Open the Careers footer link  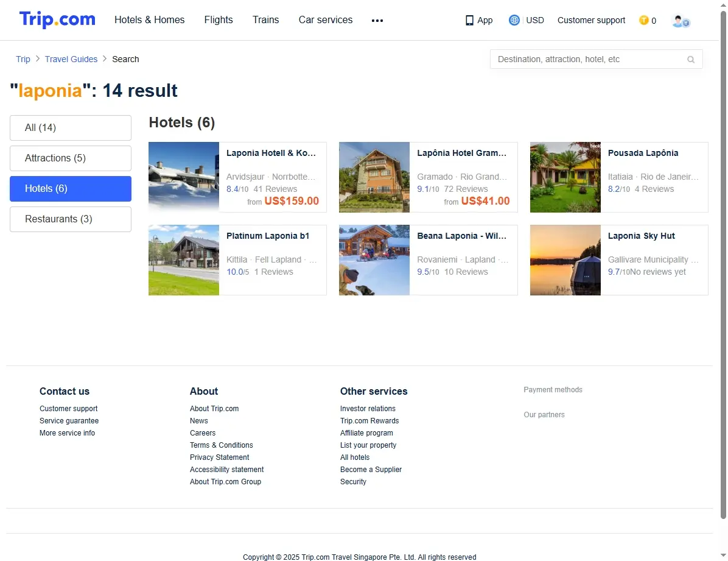tap(203, 432)
